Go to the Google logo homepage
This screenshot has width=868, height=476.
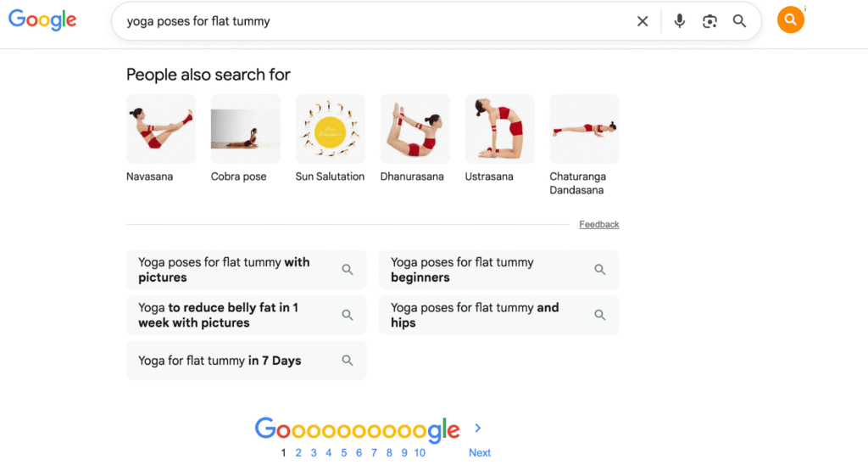pos(42,20)
